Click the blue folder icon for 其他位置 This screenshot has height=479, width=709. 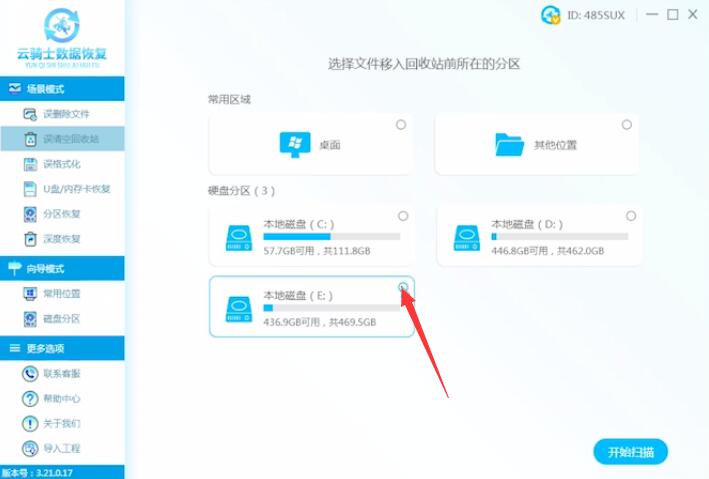pos(510,145)
